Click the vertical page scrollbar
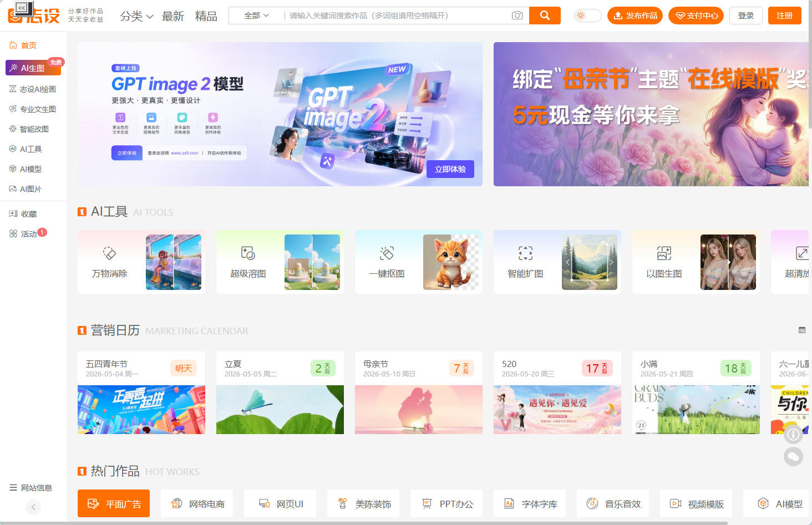Screen dimensions: 812x525 (x=810, y=64)
